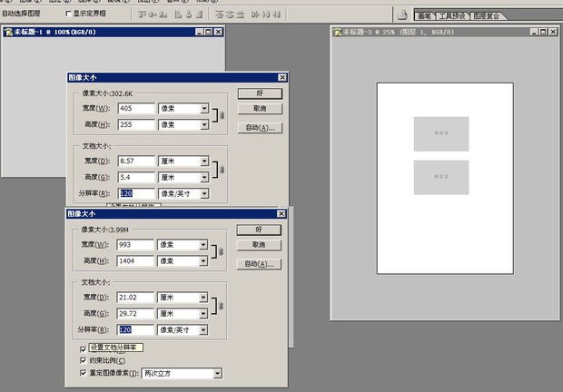563x392 pixels.
Task: Open the 两次立方 resampling dropdown
Action: click(217, 373)
